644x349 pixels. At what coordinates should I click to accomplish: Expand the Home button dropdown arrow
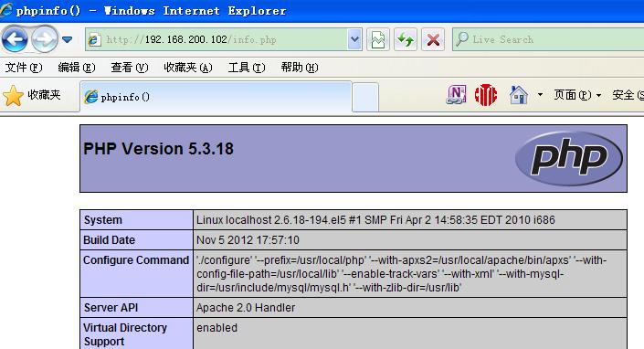click(540, 95)
